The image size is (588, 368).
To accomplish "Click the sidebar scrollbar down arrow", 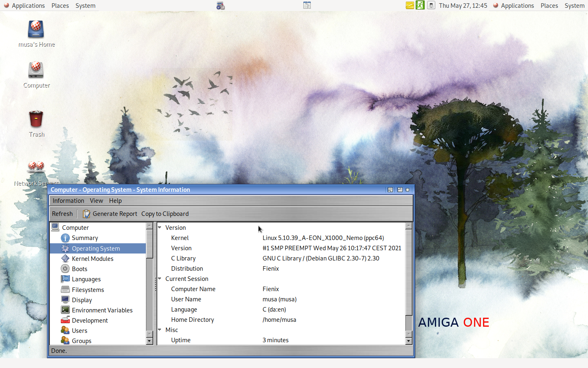I will [149, 341].
